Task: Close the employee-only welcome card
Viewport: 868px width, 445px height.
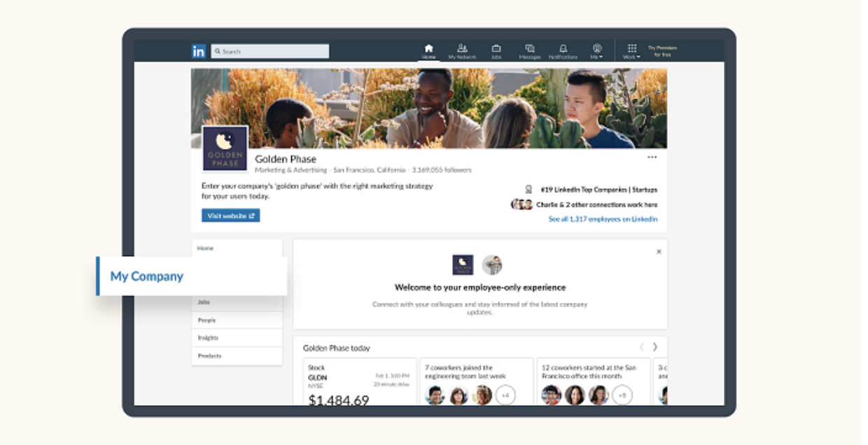Action: pos(659,251)
